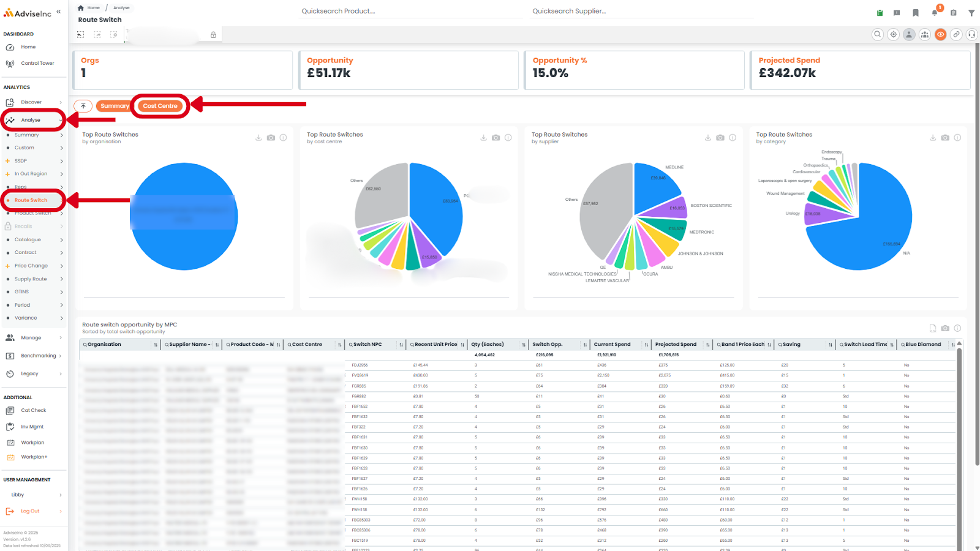Click the Quicksearch Product field

412,11
